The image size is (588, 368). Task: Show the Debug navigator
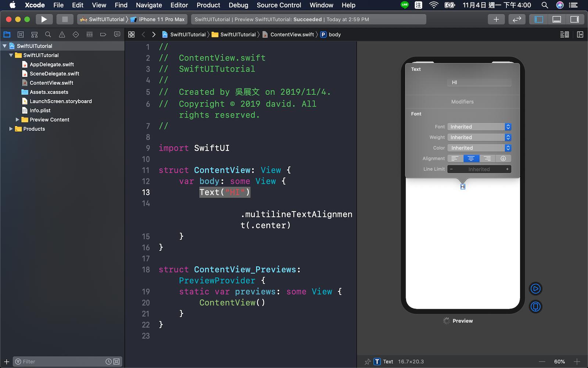[89, 35]
